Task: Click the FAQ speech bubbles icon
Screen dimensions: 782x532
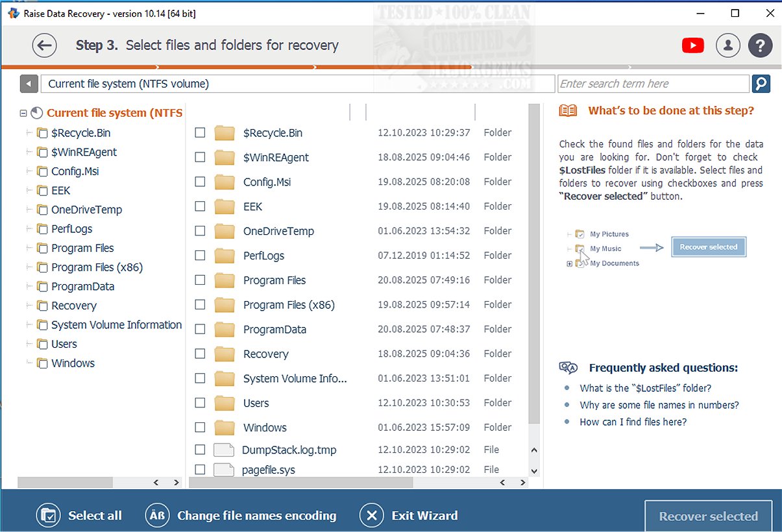Action: point(568,368)
